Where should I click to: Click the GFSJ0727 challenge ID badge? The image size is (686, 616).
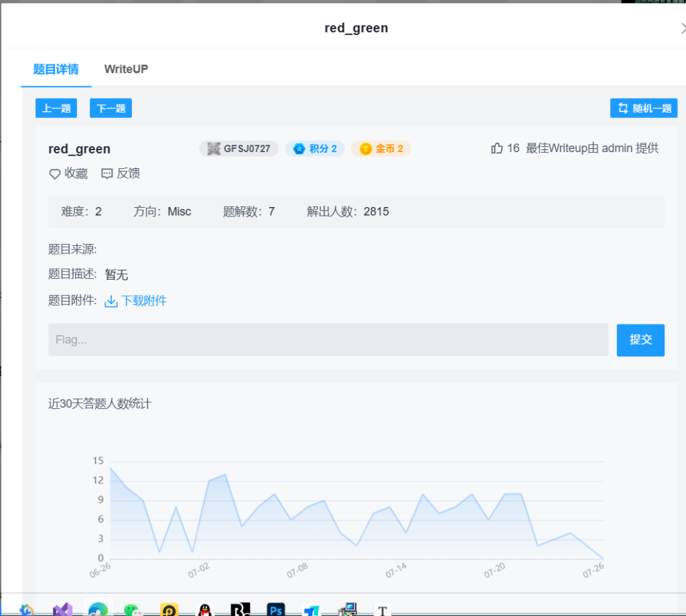238,148
